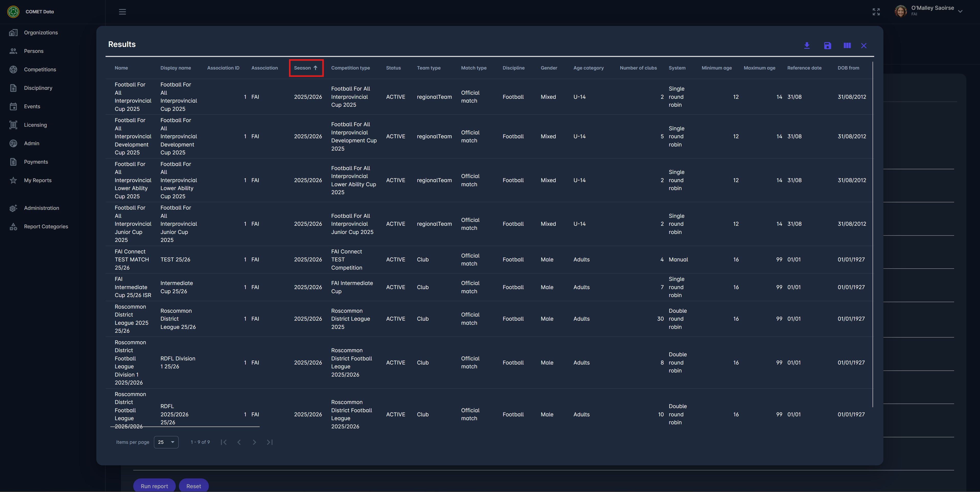Save the report with the floppy disk icon

(x=828, y=46)
